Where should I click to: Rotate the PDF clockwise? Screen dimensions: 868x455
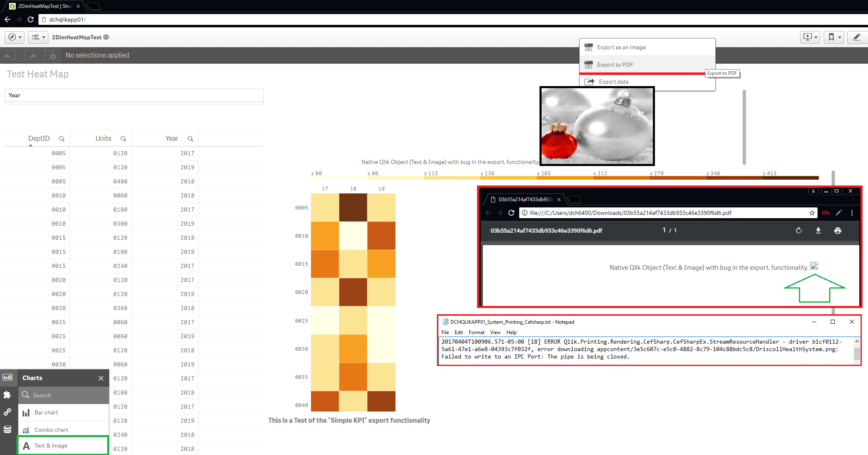799,231
